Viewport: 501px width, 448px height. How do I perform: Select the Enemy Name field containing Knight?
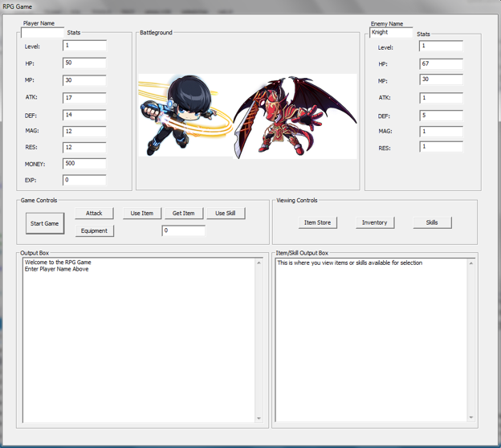pyautogui.click(x=391, y=32)
